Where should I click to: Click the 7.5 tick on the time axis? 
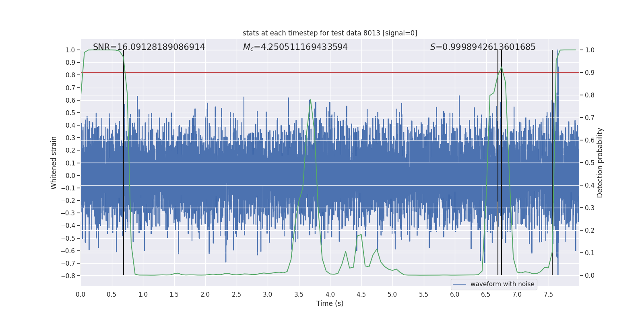(548, 295)
